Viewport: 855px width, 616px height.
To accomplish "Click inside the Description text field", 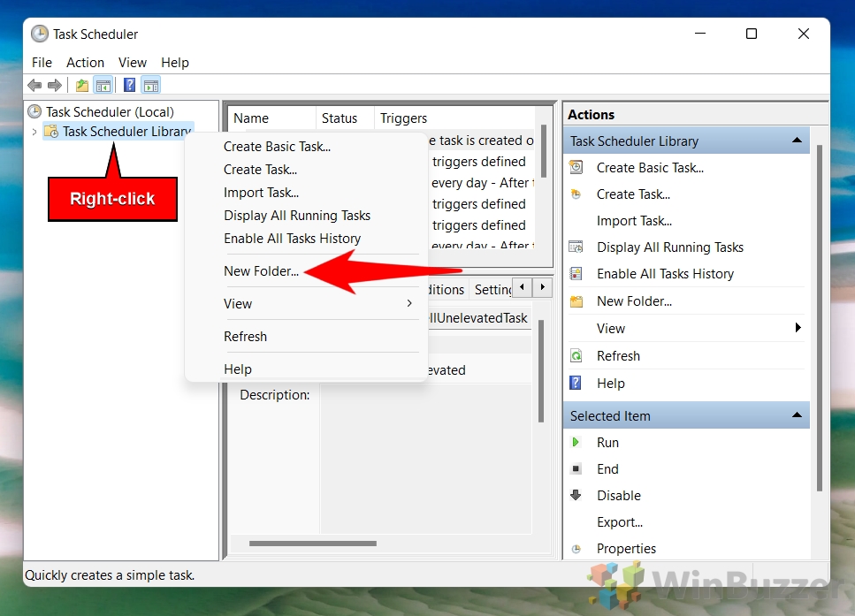I will 425,459.
